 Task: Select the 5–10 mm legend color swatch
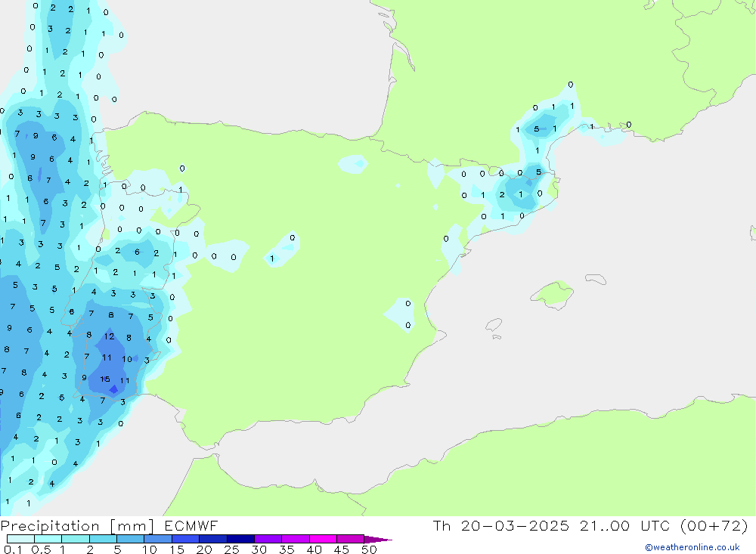[131, 539]
